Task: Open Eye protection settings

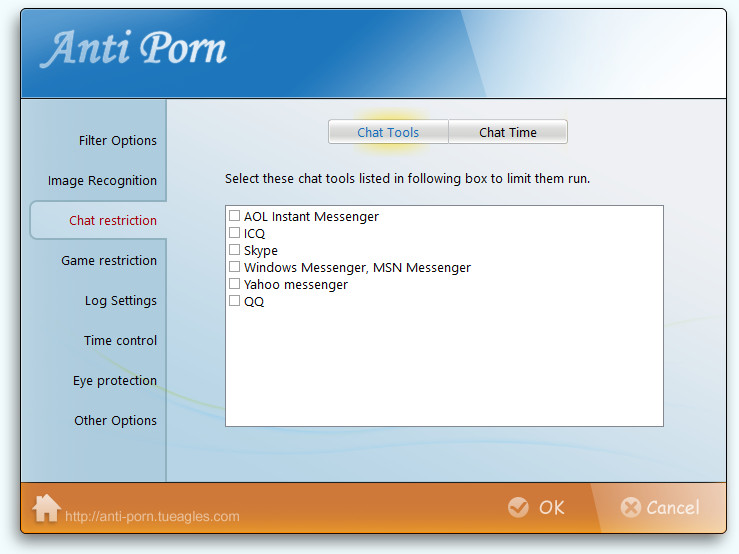Action: pyautogui.click(x=115, y=380)
